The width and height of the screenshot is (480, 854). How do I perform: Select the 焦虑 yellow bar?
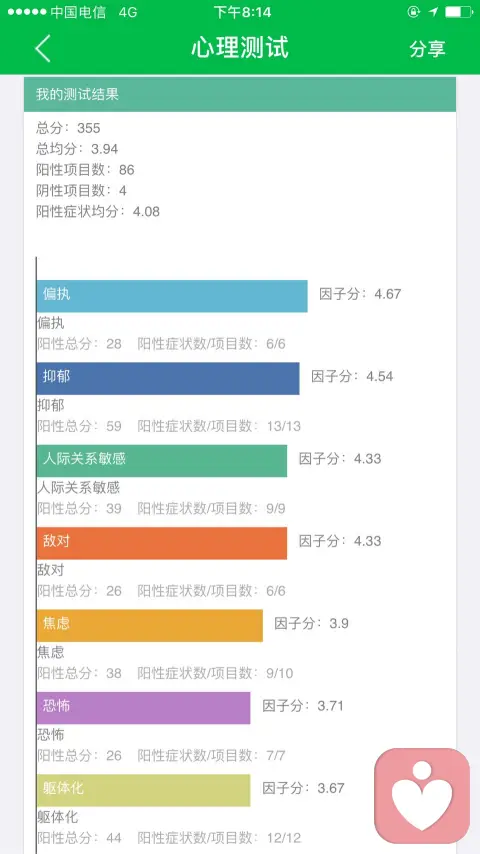(150, 625)
